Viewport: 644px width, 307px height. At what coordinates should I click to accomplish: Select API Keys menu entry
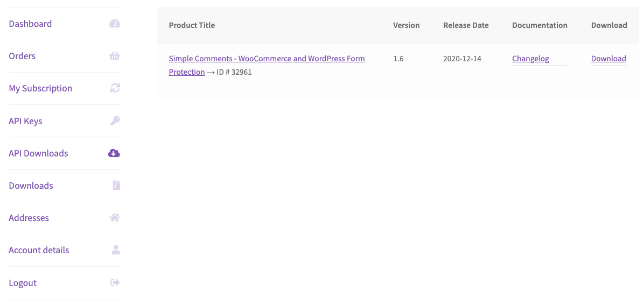25,121
